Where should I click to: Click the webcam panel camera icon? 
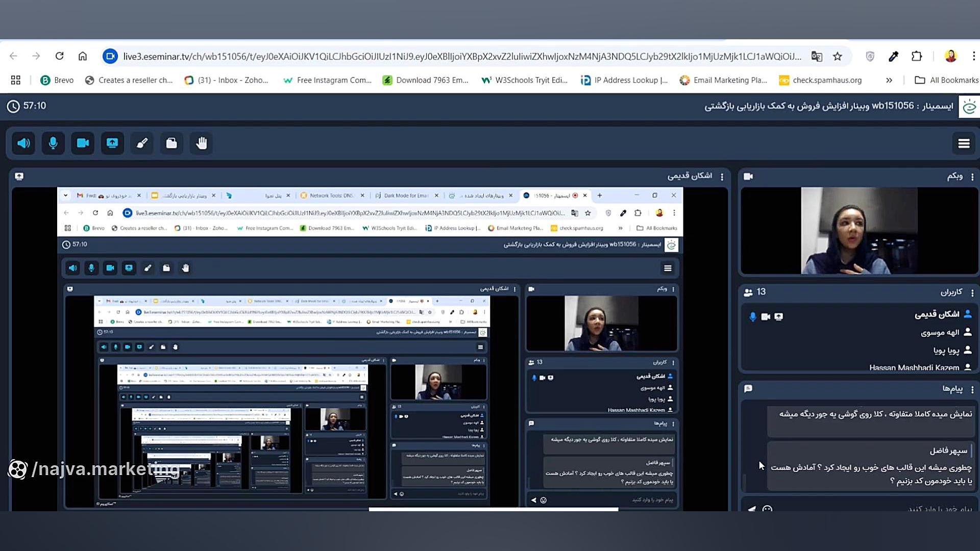coord(748,177)
